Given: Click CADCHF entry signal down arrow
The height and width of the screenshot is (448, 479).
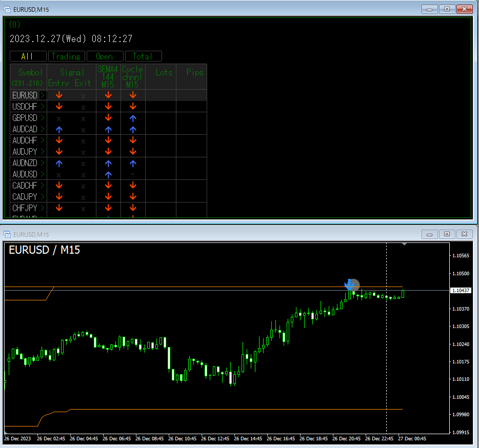Looking at the screenshot, I should coord(59,186).
